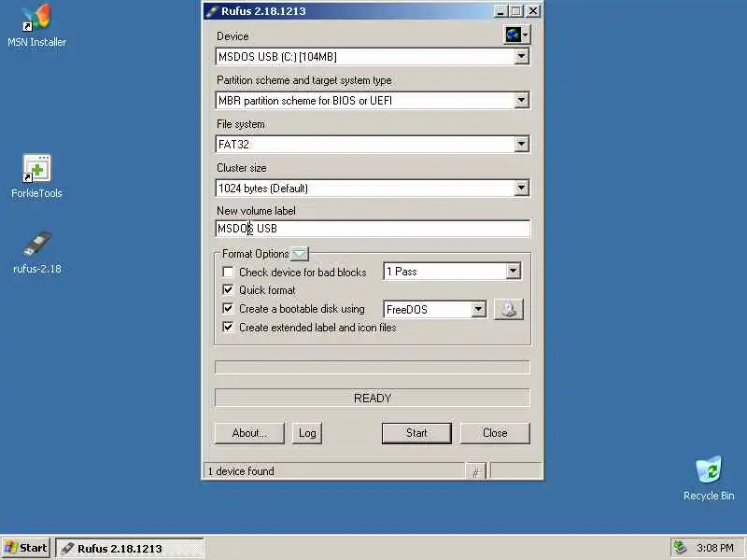The image size is (747, 560).
Task: Expand Partition scheme and target system dropdown
Action: (x=373, y=101)
